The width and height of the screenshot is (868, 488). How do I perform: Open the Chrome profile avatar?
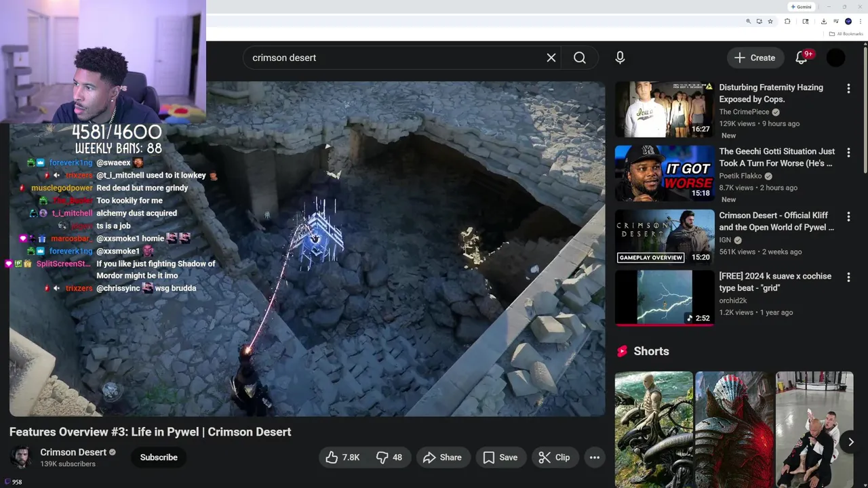[x=848, y=21]
